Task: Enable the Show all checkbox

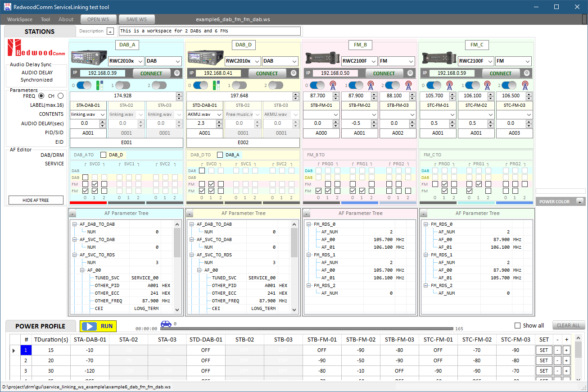Action: pyautogui.click(x=517, y=325)
